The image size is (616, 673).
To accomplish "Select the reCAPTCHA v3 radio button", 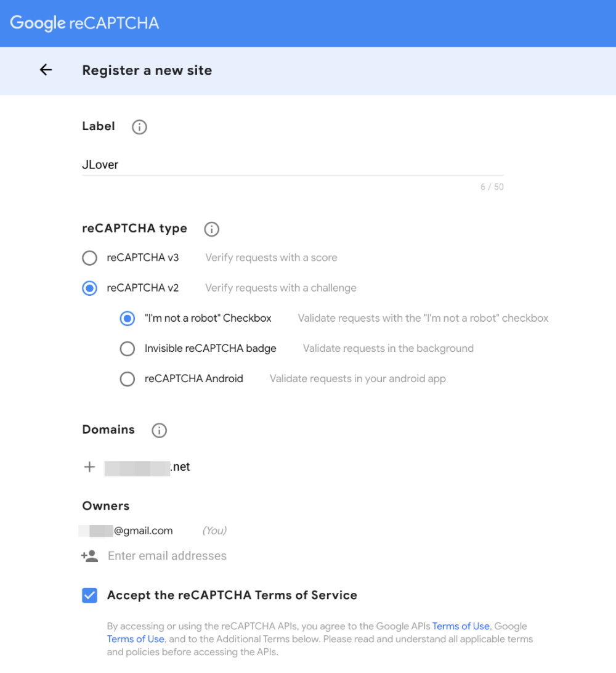I will (x=90, y=258).
